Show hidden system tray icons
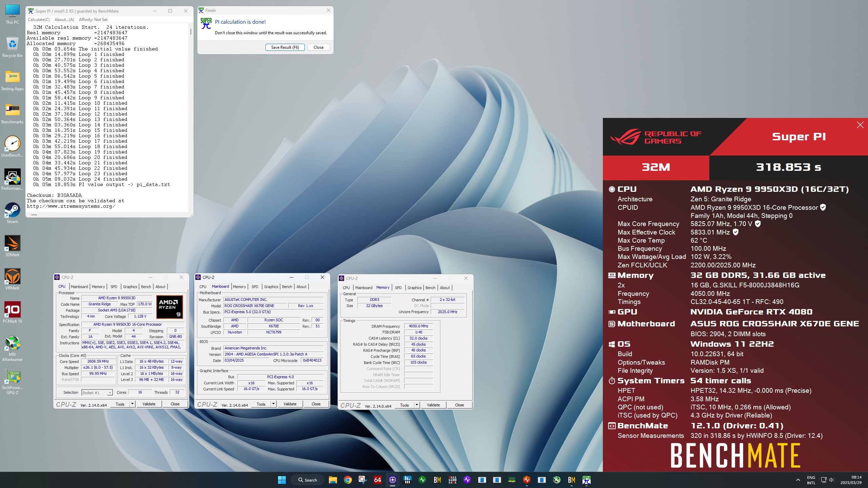The width and height of the screenshot is (868, 488). (798, 480)
